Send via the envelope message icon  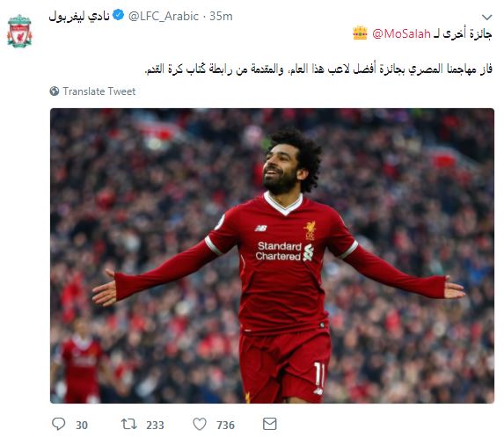[269, 424]
